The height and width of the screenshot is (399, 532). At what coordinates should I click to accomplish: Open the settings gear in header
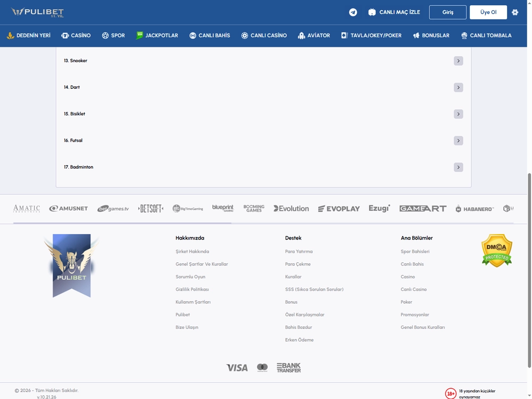[515, 12]
